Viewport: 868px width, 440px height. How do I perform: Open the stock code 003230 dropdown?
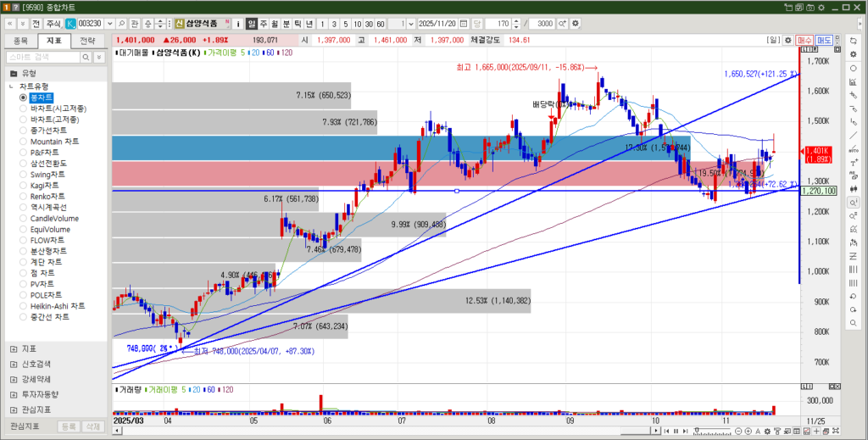[109, 24]
